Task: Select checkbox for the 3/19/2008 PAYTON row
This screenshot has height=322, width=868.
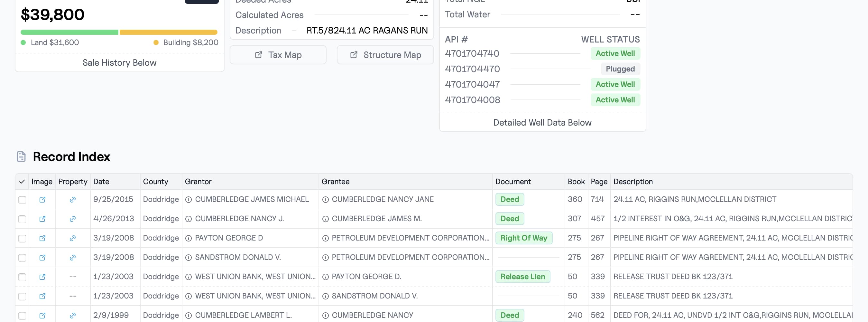Action: (22, 238)
